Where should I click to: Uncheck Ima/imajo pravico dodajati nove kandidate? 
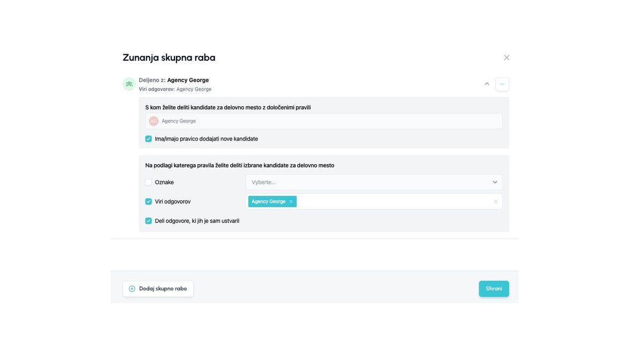coord(149,139)
